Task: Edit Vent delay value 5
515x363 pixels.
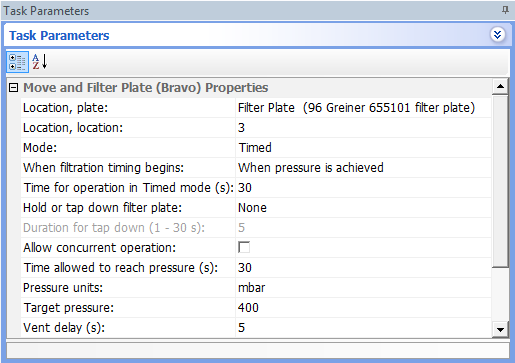Action: (x=363, y=328)
